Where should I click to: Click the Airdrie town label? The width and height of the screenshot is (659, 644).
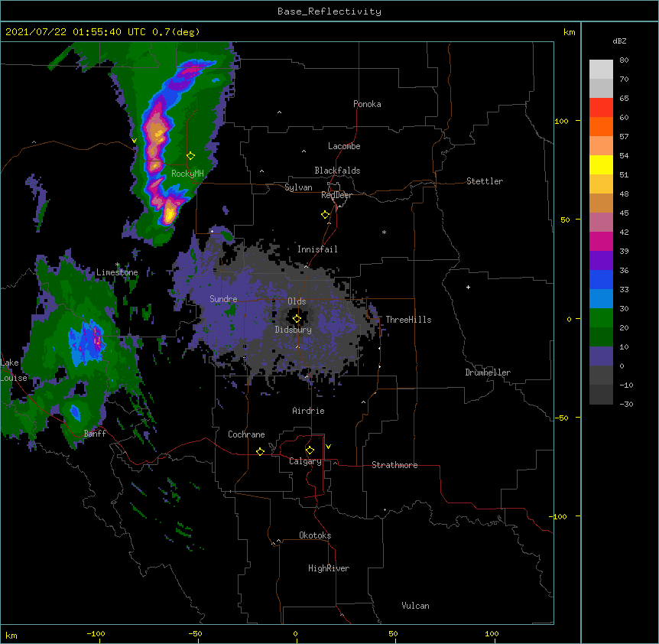(308, 411)
